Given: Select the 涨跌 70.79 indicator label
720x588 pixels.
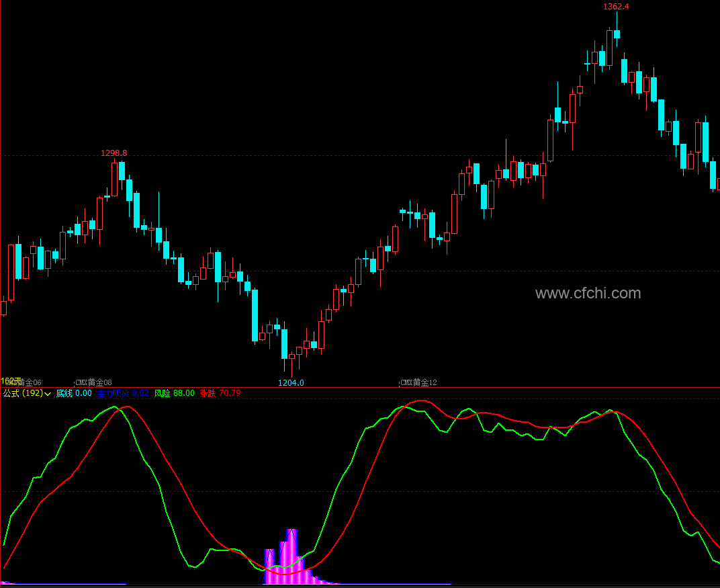Looking at the screenshot, I should tap(220, 393).
